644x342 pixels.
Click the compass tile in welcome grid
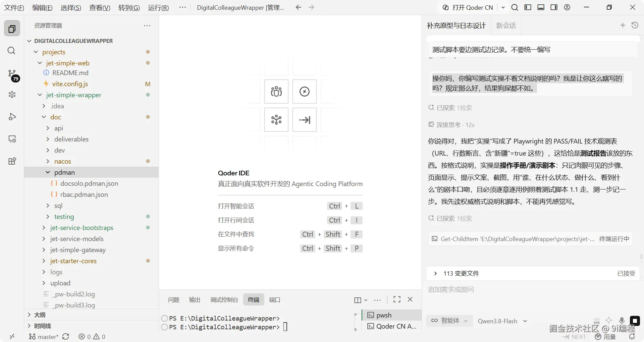pyautogui.click(x=304, y=92)
